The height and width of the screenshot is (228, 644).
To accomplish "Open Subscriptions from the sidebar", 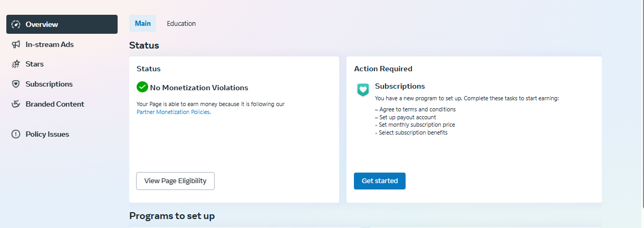I will point(62,84).
